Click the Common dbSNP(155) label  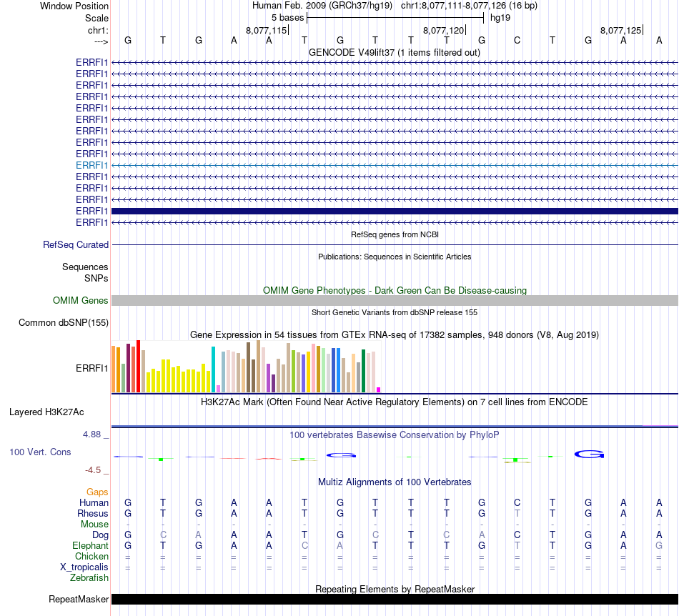tap(63, 322)
